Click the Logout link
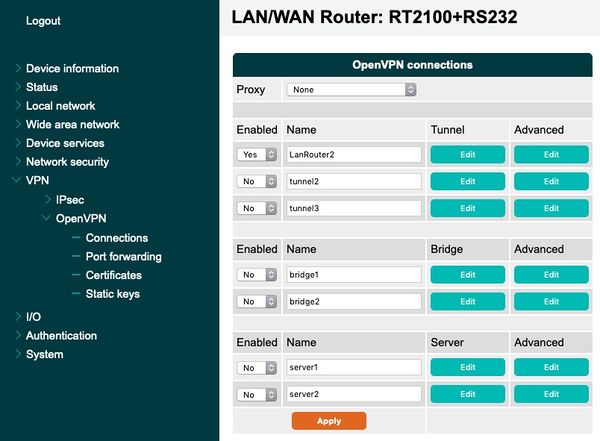The image size is (600, 441). (43, 21)
